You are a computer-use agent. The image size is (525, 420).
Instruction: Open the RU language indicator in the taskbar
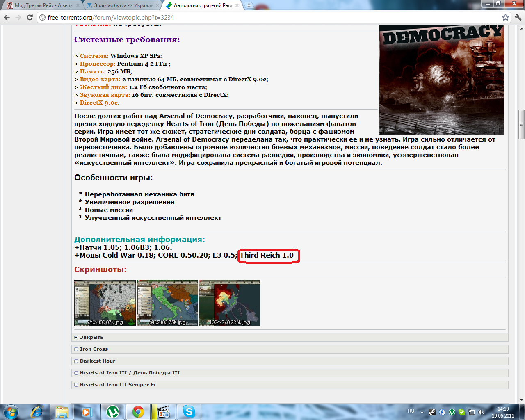[411, 411]
